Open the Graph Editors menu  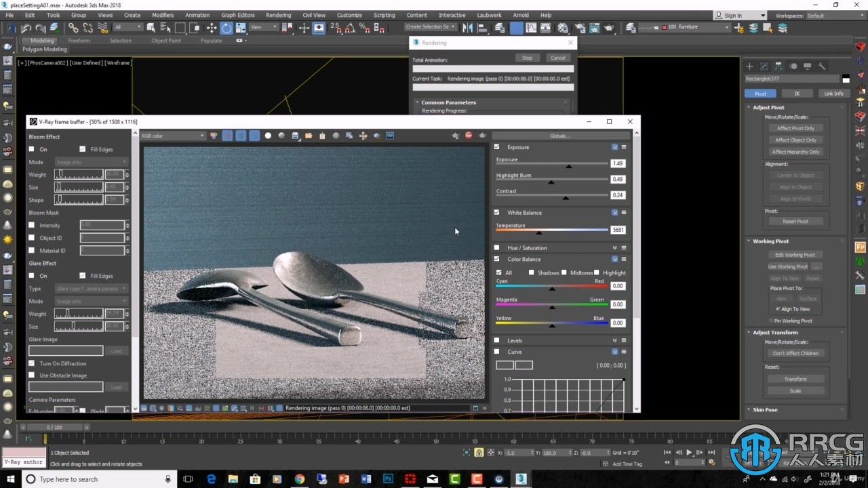[x=238, y=15]
